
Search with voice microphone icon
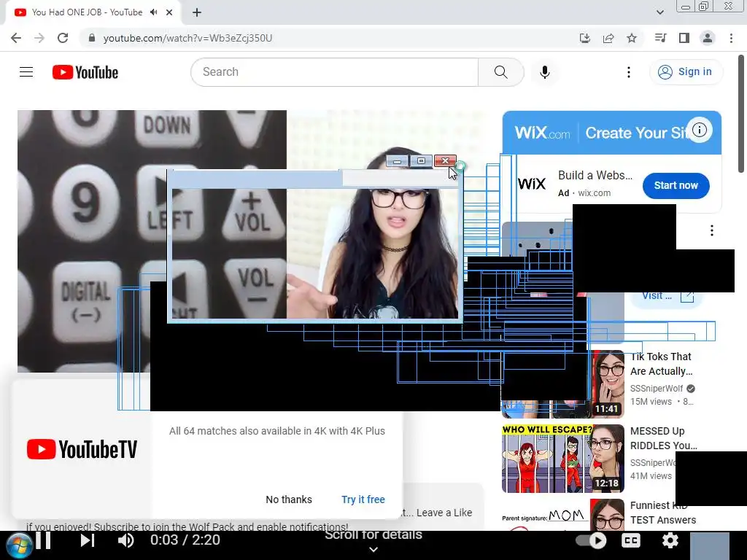pyautogui.click(x=545, y=72)
